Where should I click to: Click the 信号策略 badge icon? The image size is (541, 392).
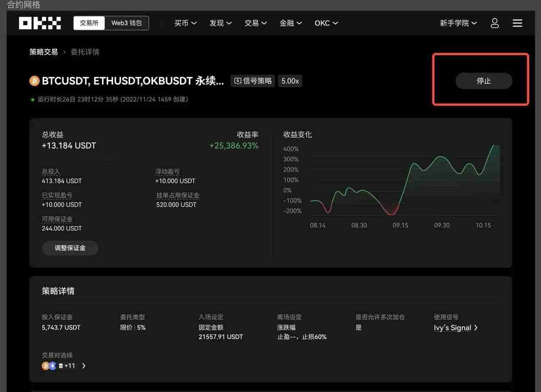pos(238,81)
